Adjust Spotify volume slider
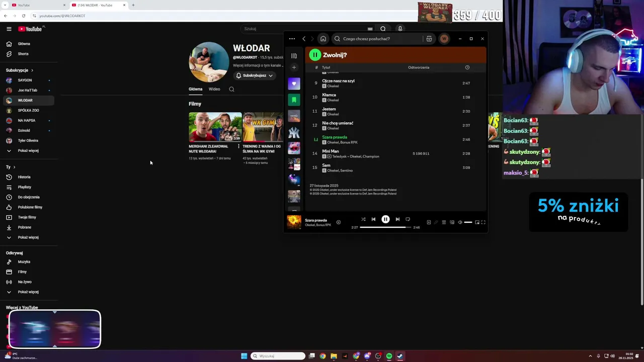 (x=468, y=222)
